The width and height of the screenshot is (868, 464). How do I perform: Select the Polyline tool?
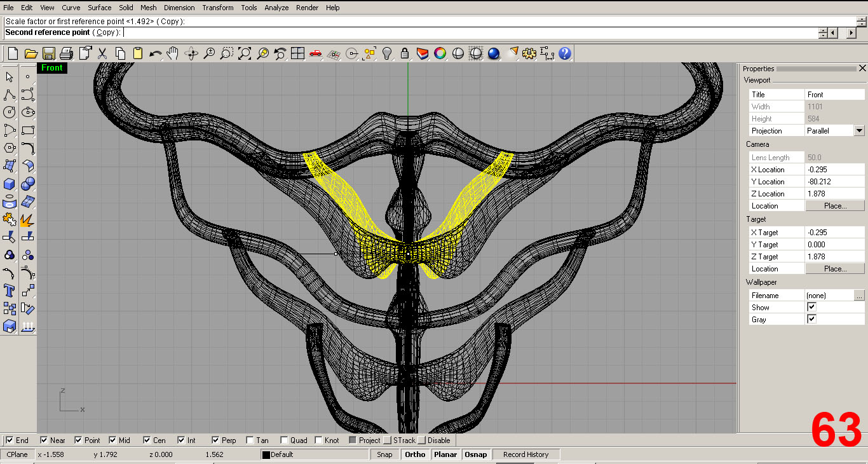[x=10, y=95]
